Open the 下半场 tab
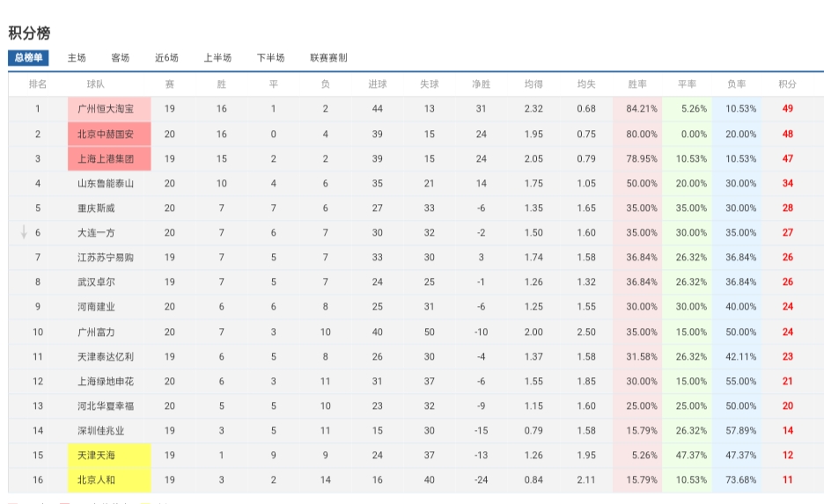 (270, 58)
